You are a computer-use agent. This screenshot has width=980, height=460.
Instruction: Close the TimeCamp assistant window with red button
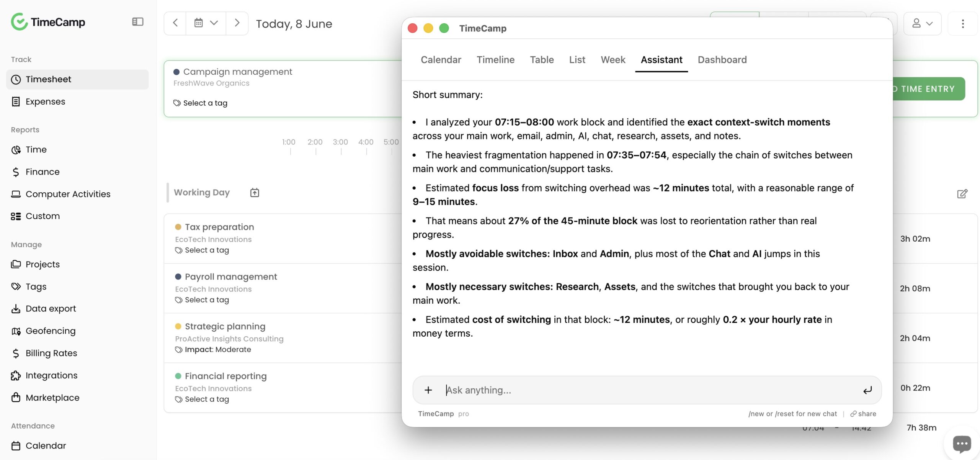412,28
